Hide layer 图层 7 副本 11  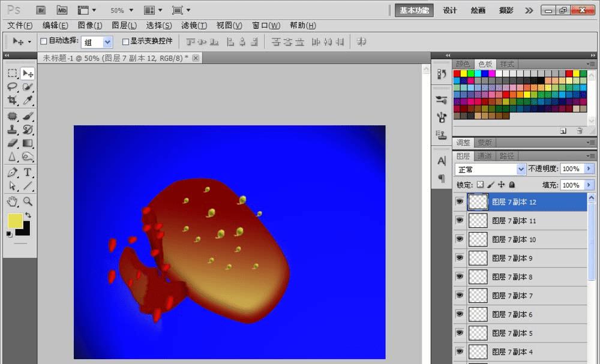pos(460,221)
